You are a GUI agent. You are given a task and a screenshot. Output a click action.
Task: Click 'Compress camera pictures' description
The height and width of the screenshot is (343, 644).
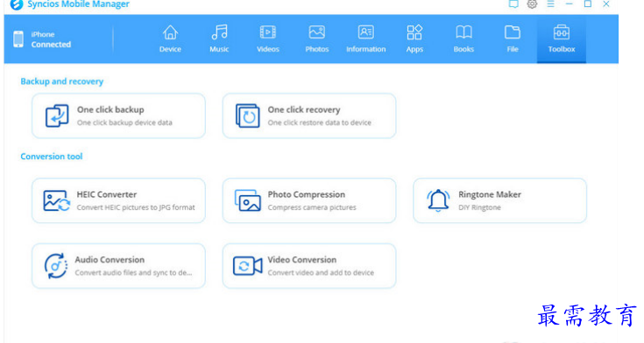point(312,207)
